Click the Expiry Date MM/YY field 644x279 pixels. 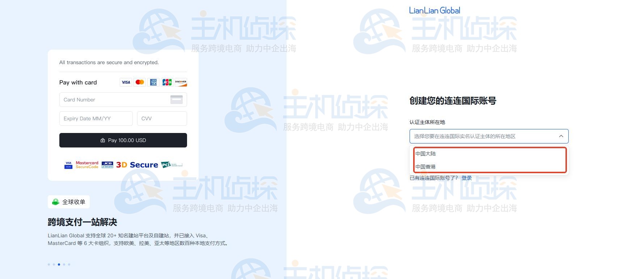point(96,118)
